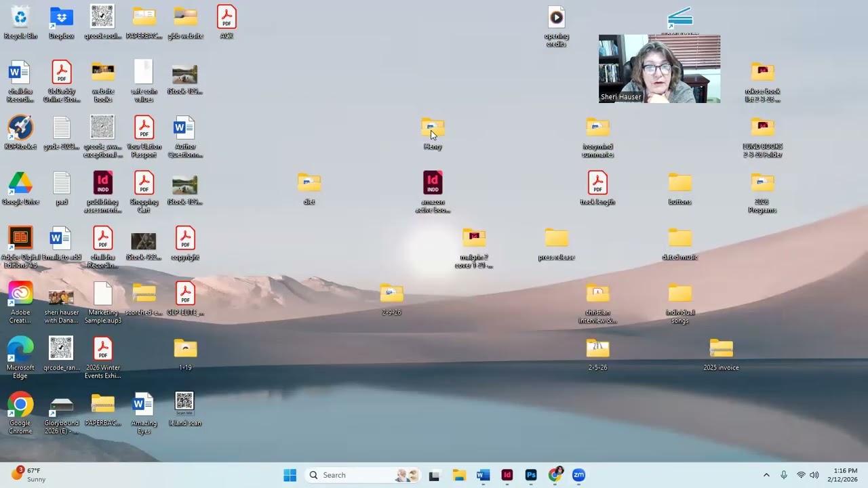Launch the Google Chrome desktop shortcut
The height and width of the screenshot is (488, 868).
(20, 413)
